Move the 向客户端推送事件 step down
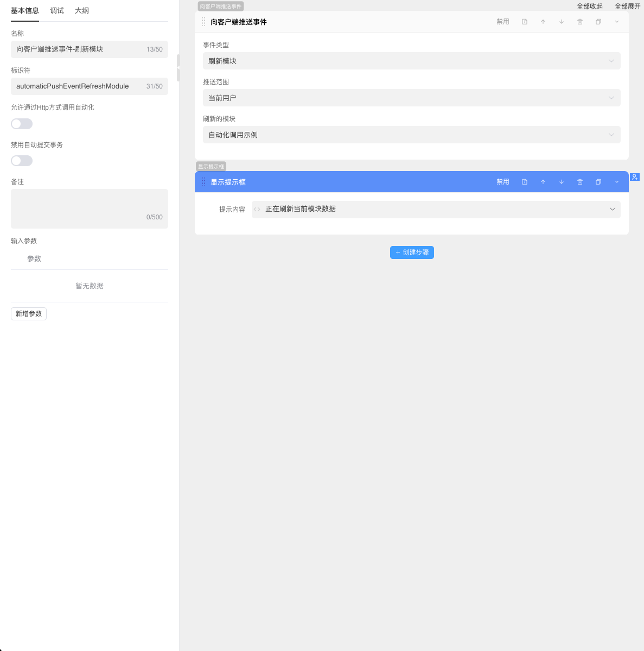The width and height of the screenshot is (644, 651). pyautogui.click(x=562, y=22)
